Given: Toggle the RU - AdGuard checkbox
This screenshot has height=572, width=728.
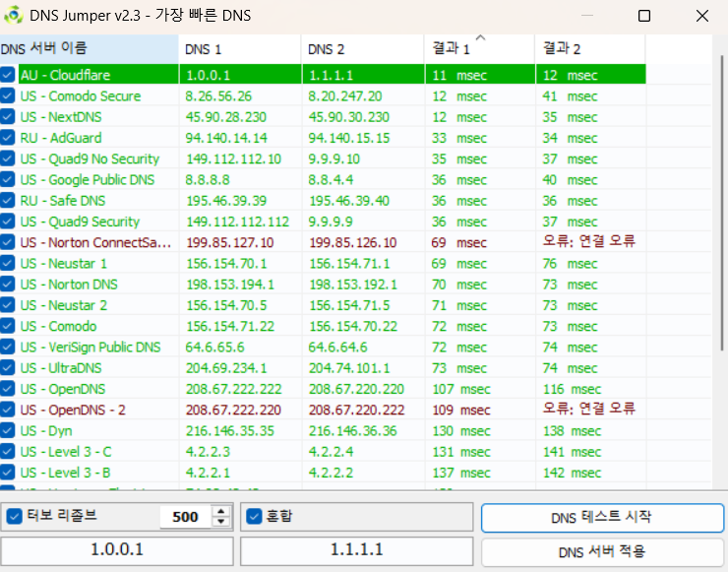Looking at the screenshot, I should (8, 138).
